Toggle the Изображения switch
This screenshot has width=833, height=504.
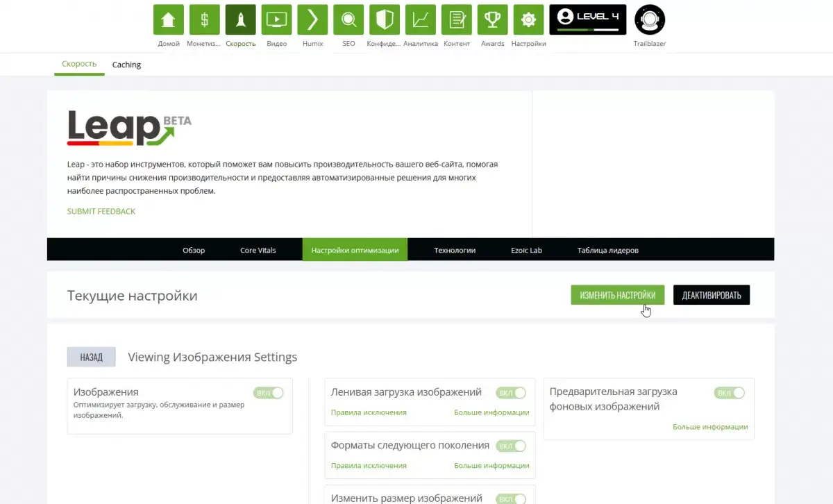click(x=269, y=393)
